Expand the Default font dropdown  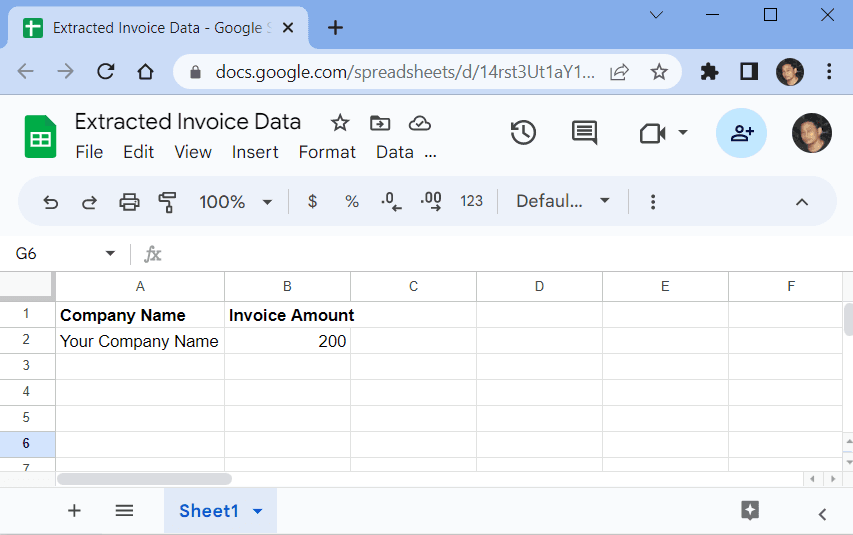(x=562, y=202)
